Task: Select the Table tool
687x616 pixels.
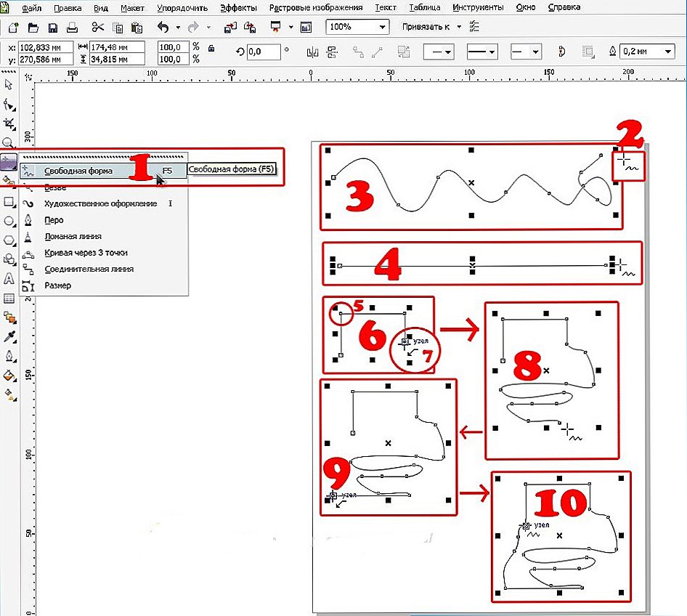Action: coord(9,299)
